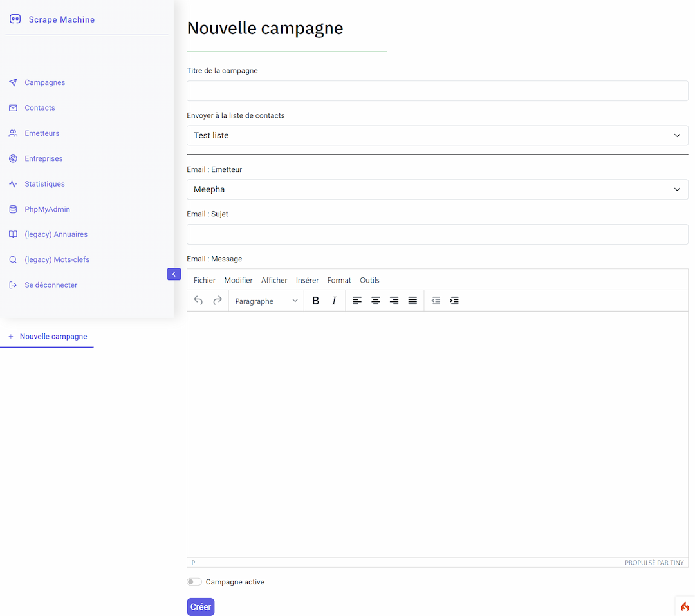This screenshot has width=695, height=616.
Task: Go to Contacts page
Action: [40, 107]
